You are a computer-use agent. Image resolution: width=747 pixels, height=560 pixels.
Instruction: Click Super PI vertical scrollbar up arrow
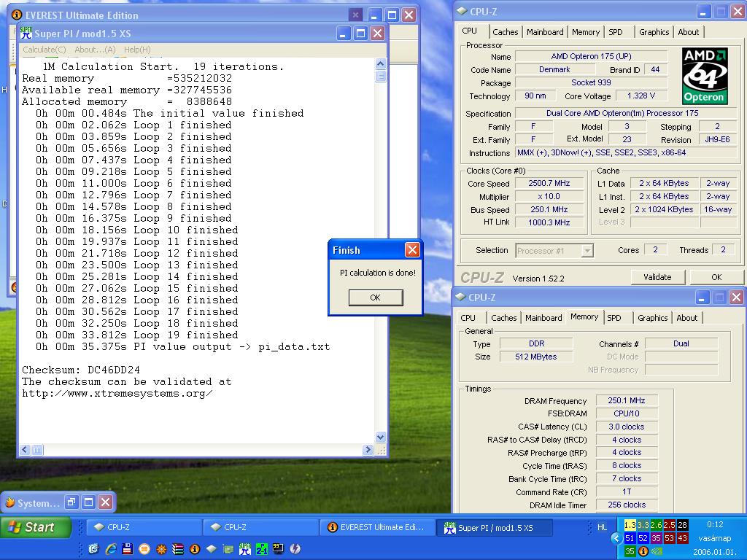point(380,64)
